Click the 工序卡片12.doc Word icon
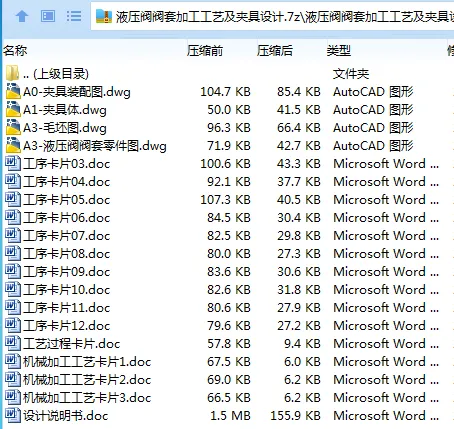This screenshot has height=429, width=454. 13,325
